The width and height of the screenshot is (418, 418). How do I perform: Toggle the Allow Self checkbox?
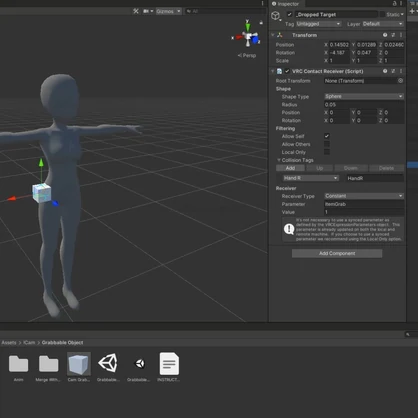[327, 136]
